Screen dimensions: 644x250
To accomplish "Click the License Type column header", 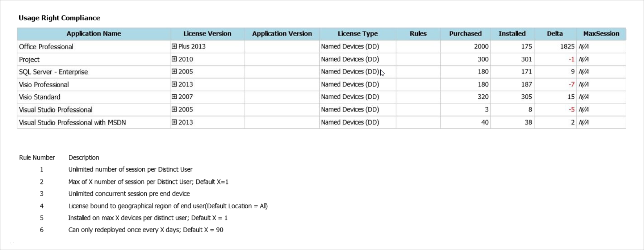I will pos(357,34).
